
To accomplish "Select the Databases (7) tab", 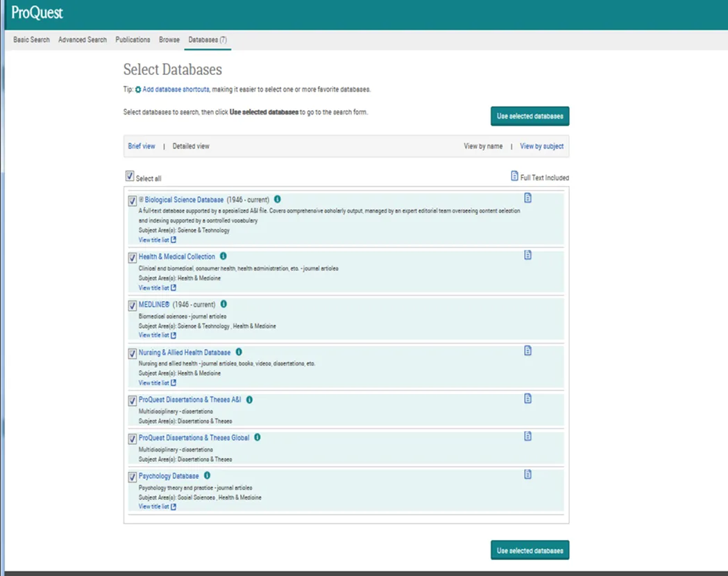I will click(208, 40).
